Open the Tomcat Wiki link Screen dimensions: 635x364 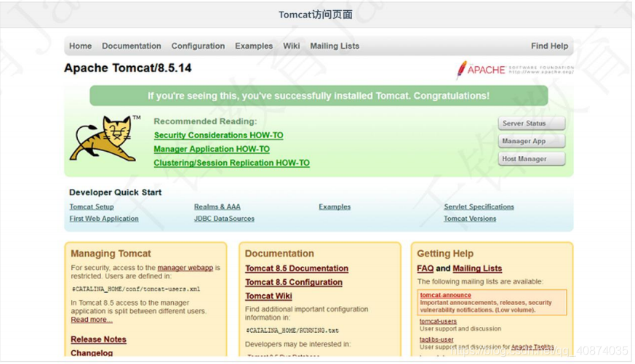pyautogui.click(x=269, y=296)
